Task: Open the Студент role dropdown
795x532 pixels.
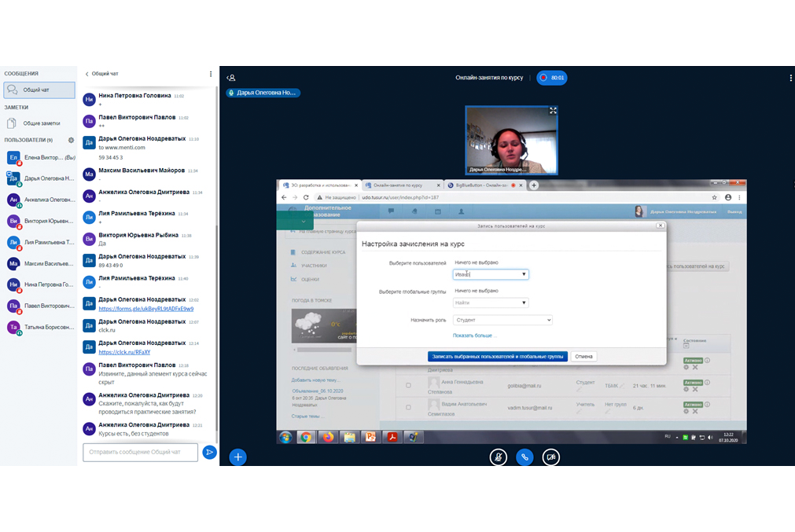Action: pyautogui.click(x=502, y=320)
